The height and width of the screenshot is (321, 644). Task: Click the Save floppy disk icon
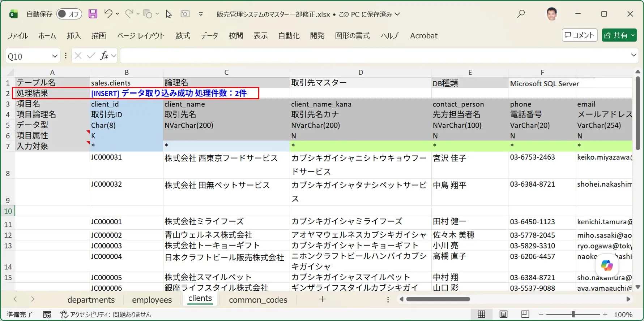(93, 14)
